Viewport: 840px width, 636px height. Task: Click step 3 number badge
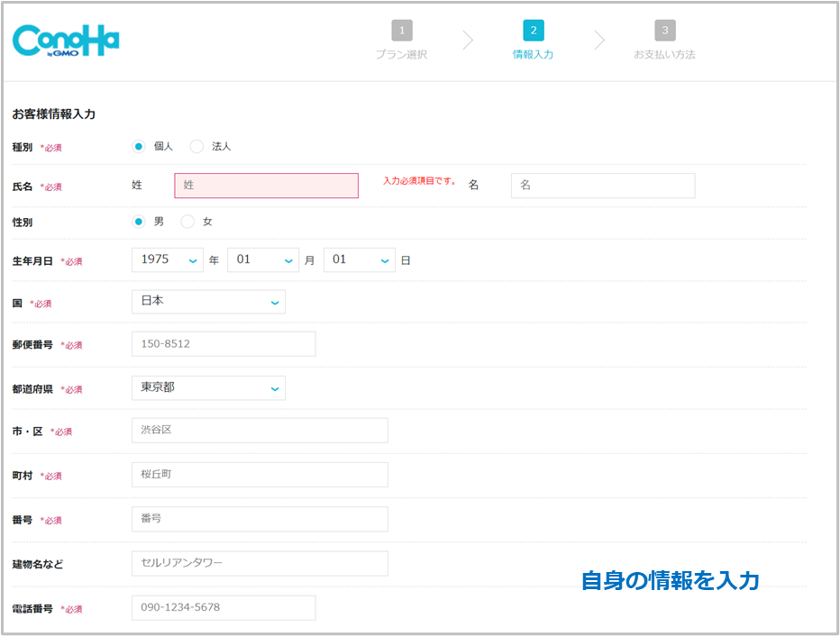(x=665, y=31)
